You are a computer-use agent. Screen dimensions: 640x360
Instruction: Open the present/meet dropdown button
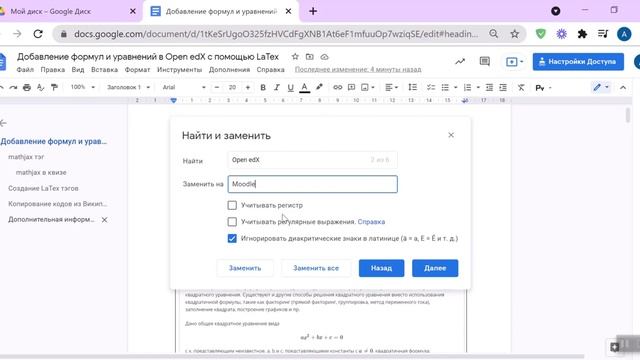[x=514, y=62]
